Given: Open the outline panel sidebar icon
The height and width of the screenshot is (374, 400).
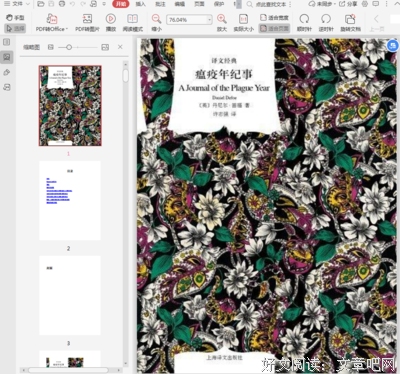Looking at the screenshot, I should click(x=7, y=42).
